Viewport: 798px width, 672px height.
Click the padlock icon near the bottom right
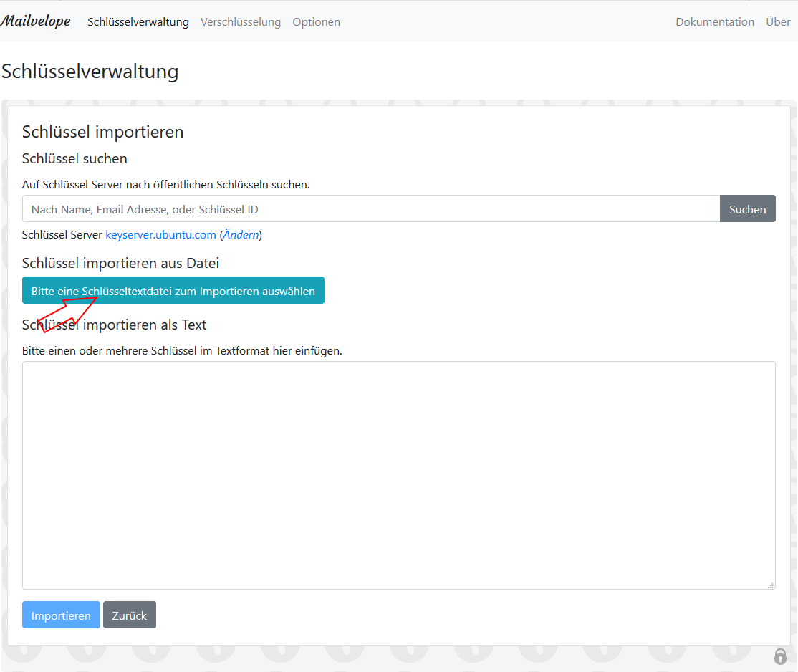(780, 656)
